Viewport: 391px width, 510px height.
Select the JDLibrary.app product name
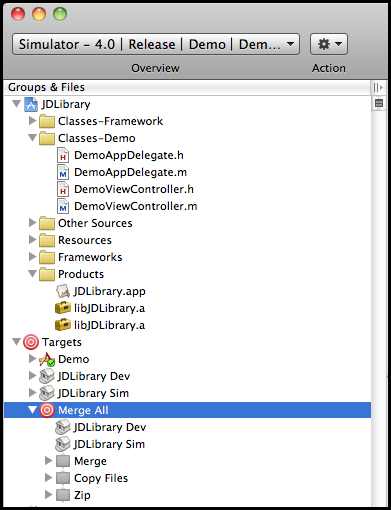[x=109, y=291]
